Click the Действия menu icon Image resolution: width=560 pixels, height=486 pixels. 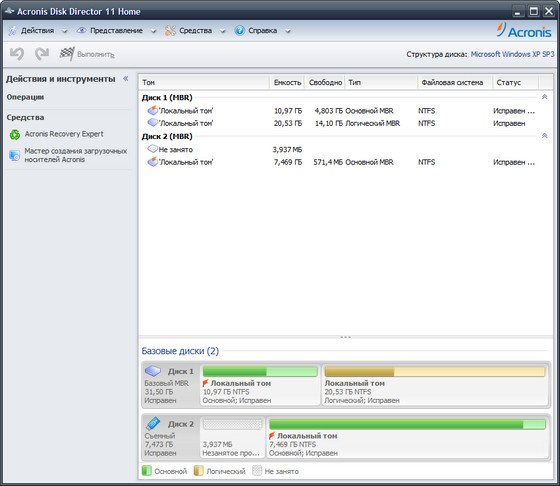click(12, 31)
